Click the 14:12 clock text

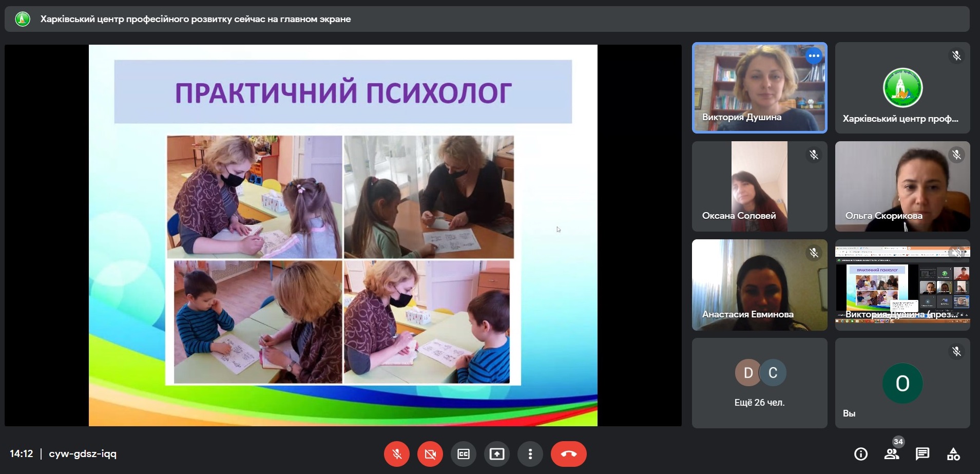22,454
